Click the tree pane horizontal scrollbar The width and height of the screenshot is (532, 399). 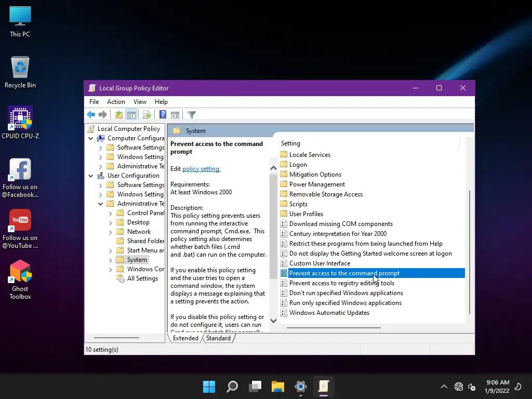point(116,338)
